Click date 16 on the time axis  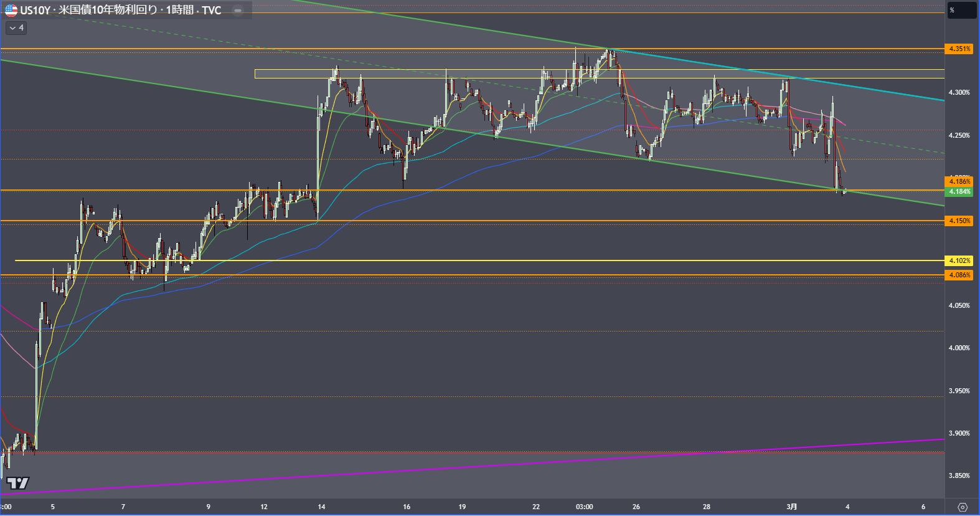tap(407, 507)
